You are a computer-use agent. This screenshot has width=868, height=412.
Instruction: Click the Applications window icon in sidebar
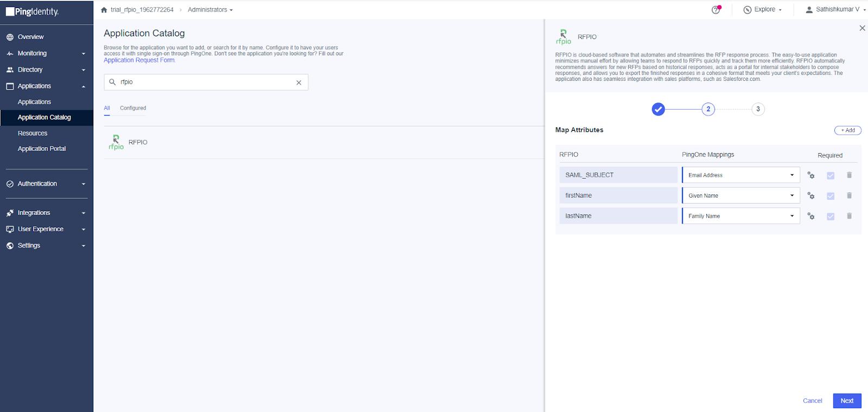[10, 86]
